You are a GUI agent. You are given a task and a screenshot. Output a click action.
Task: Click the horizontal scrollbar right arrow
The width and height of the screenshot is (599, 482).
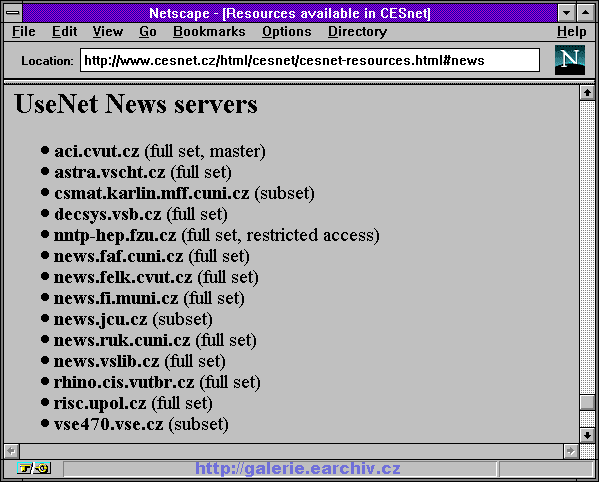571,451
